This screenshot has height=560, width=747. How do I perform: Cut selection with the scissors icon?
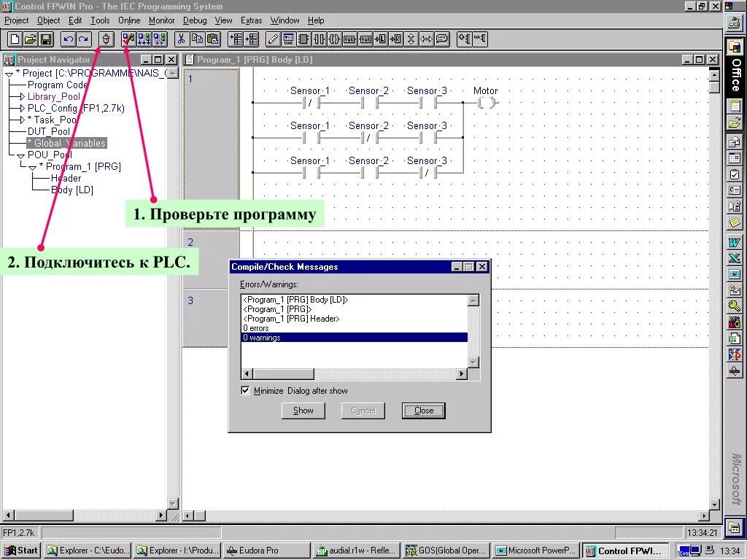point(182,39)
